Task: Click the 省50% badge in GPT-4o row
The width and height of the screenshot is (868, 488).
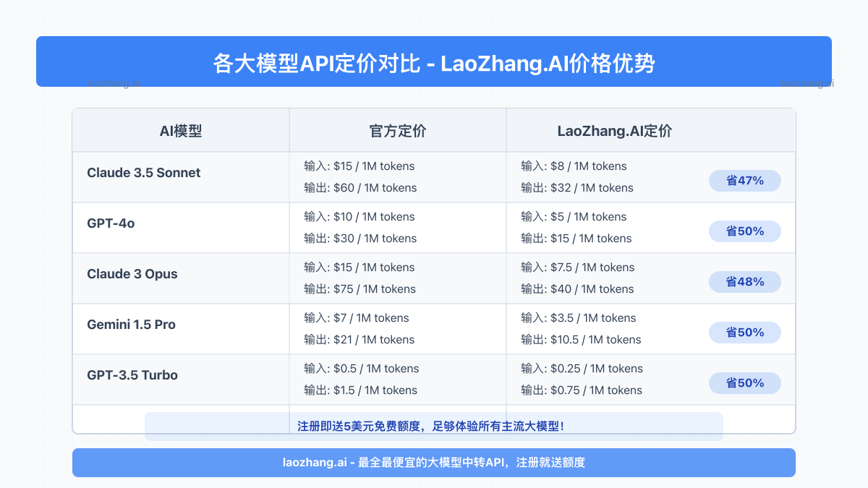Action: (x=745, y=231)
